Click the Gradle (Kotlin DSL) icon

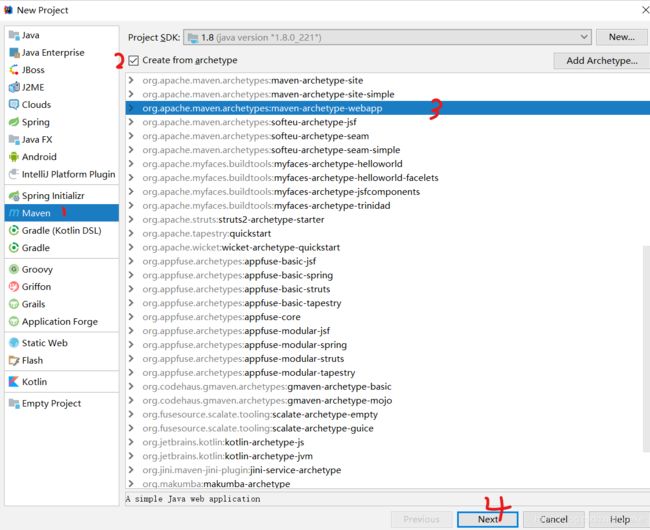coord(14,230)
